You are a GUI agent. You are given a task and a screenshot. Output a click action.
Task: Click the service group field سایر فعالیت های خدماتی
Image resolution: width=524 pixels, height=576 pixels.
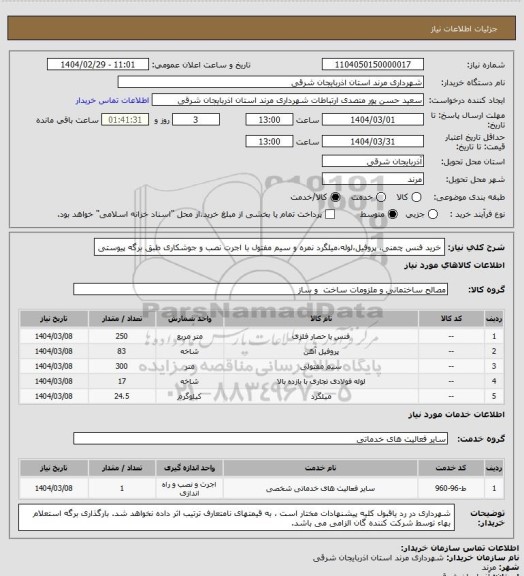[x=261, y=439]
